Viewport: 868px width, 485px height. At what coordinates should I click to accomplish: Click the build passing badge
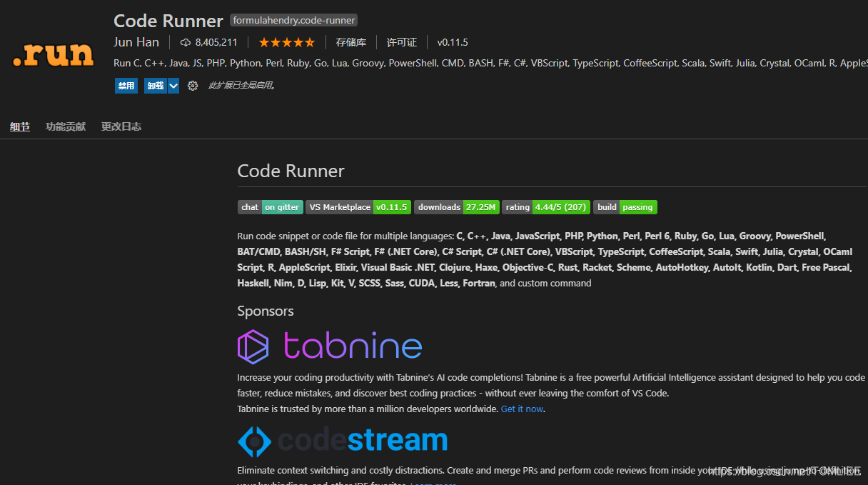click(x=625, y=207)
